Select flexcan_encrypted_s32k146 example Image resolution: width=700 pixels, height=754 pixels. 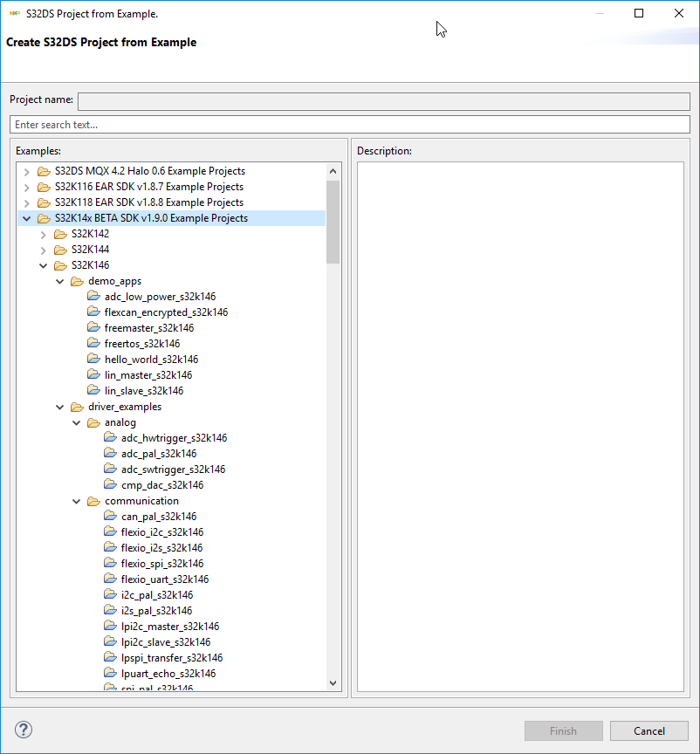[166, 312]
